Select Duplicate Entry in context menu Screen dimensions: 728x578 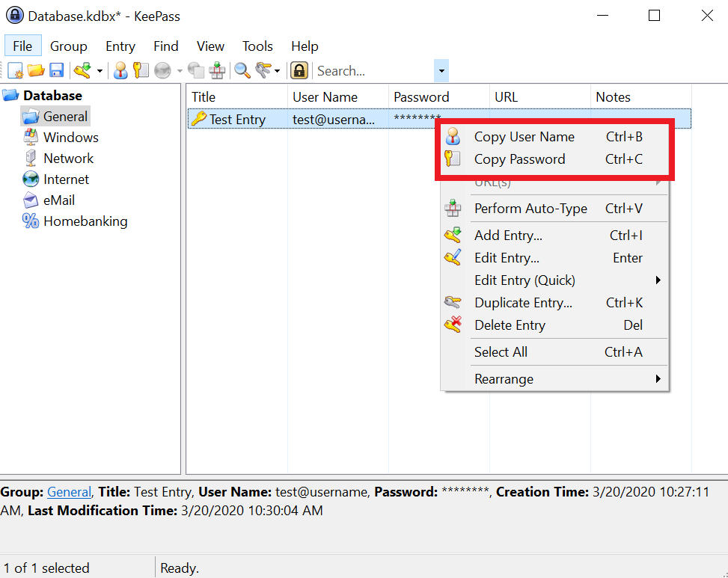click(x=523, y=303)
